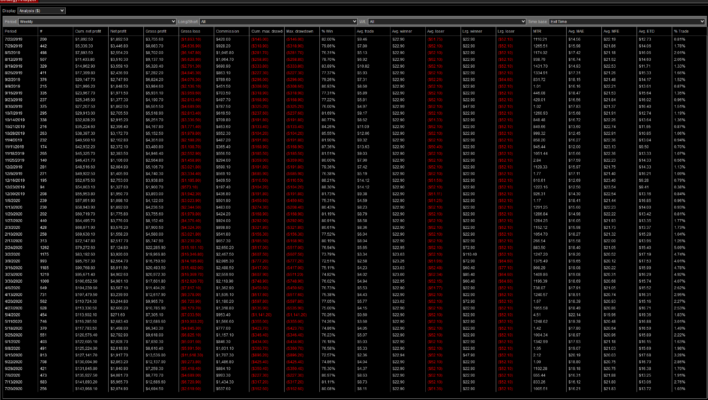Select the 7/22/2019 period row
Screen dimensions: 708x400
pos(13,37)
